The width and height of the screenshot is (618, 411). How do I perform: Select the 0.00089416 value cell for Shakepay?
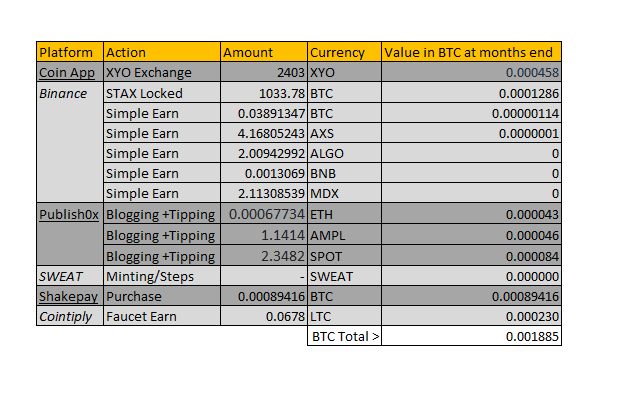(x=471, y=296)
